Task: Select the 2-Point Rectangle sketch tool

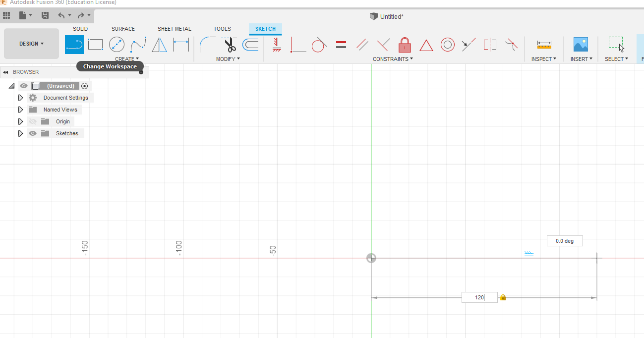Action: coord(95,45)
